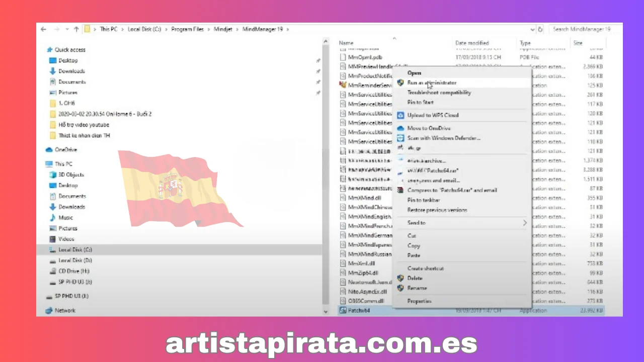Expand the address bar history dropdown
The image size is (644, 362).
click(533, 29)
